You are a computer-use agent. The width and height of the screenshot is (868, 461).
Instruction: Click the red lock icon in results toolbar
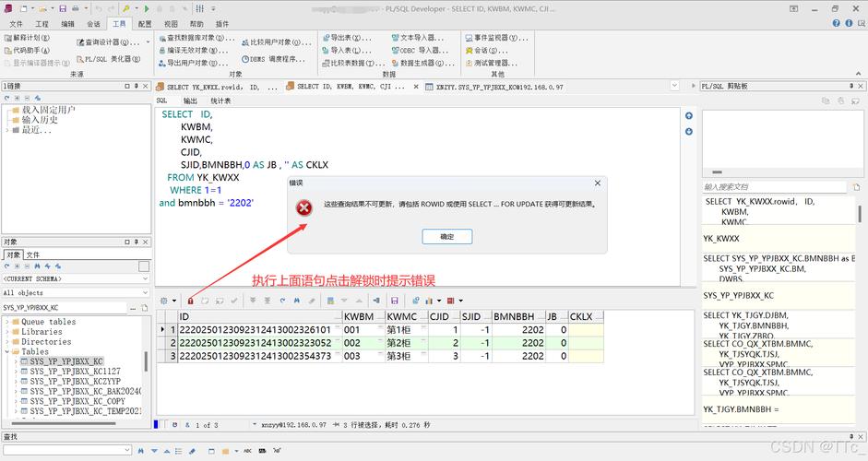tap(190, 301)
